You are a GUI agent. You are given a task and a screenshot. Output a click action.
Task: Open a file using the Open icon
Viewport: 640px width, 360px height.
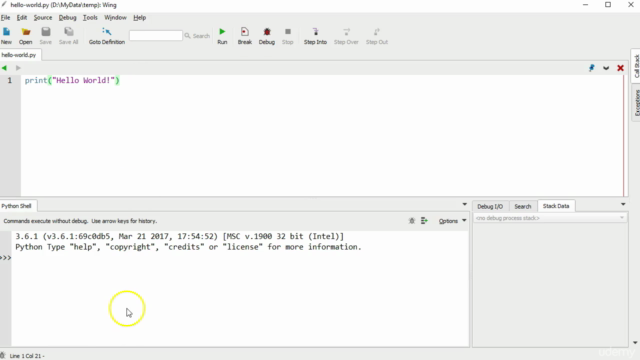point(26,36)
